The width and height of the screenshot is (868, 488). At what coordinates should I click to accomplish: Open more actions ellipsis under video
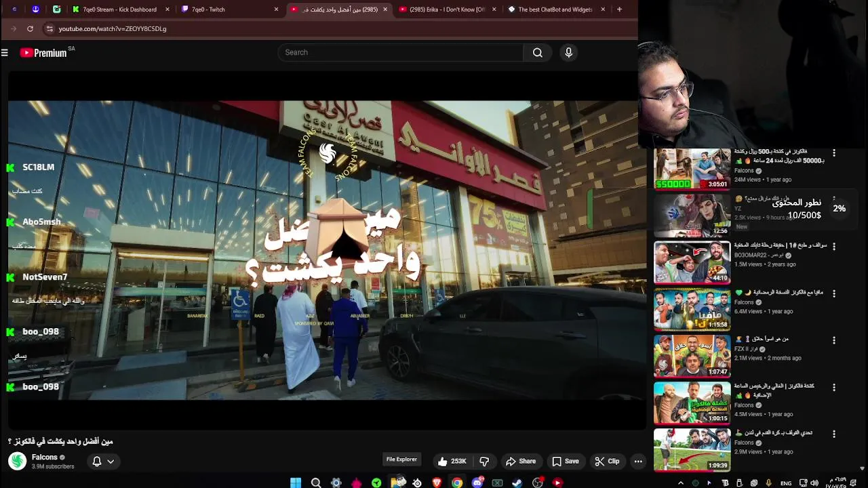click(637, 462)
